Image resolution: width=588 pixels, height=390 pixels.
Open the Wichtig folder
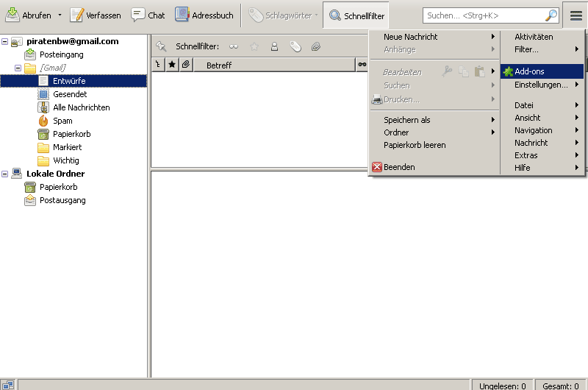tap(66, 160)
